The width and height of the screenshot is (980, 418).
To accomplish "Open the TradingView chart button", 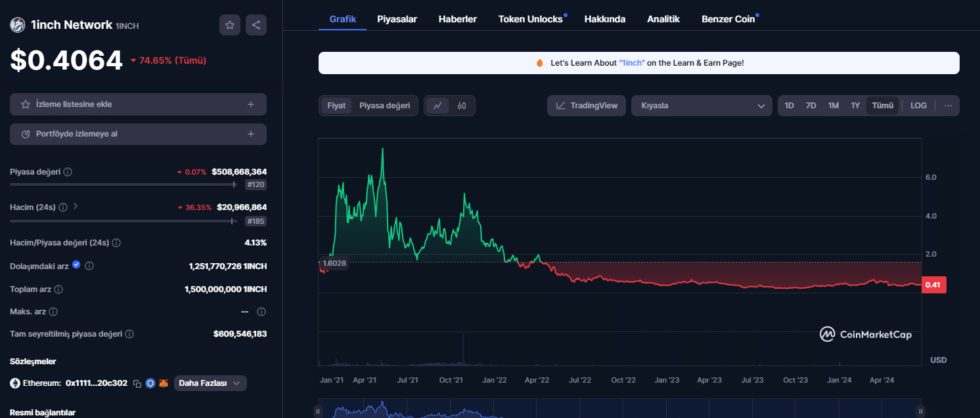I will click(x=587, y=106).
